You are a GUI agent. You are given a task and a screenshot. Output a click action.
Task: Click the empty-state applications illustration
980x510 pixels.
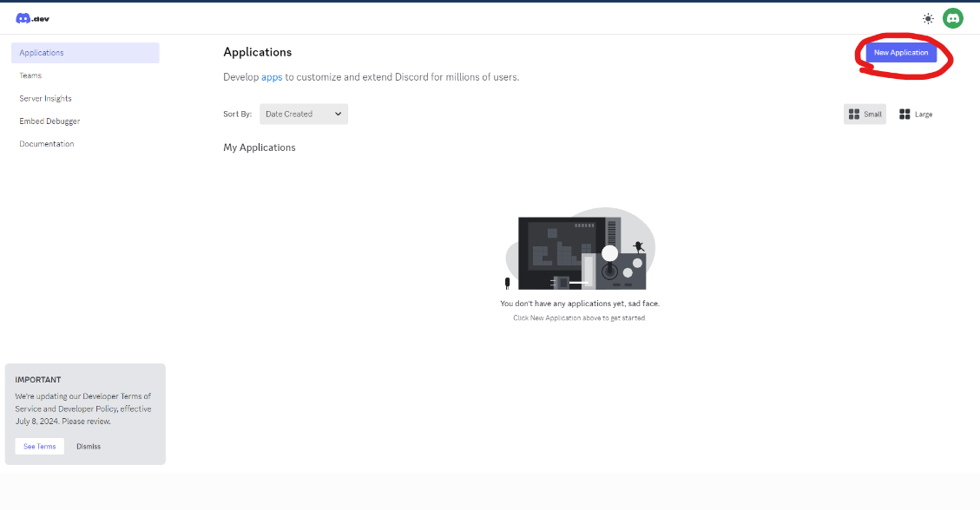pyautogui.click(x=580, y=249)
